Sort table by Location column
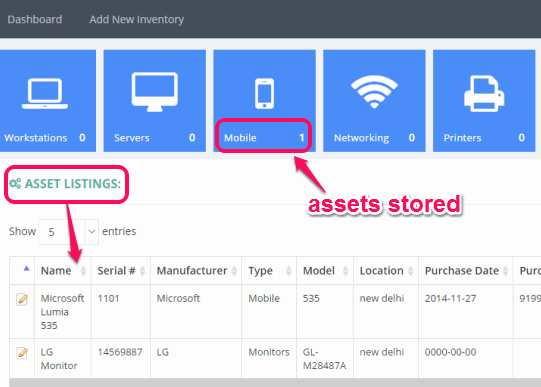Viewport: 541px width, 387px height. pos(386,271)
